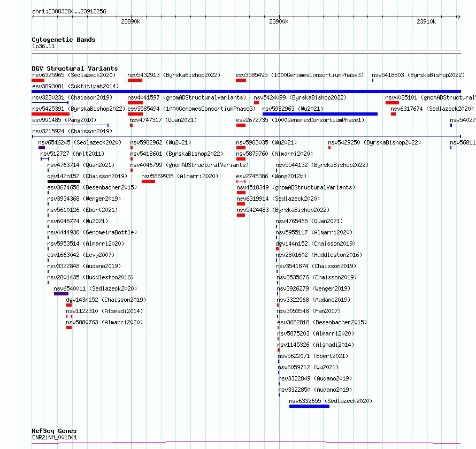Open nsv6046774 (Wu2021) label
Screen dimensions: 476x449
78,221
